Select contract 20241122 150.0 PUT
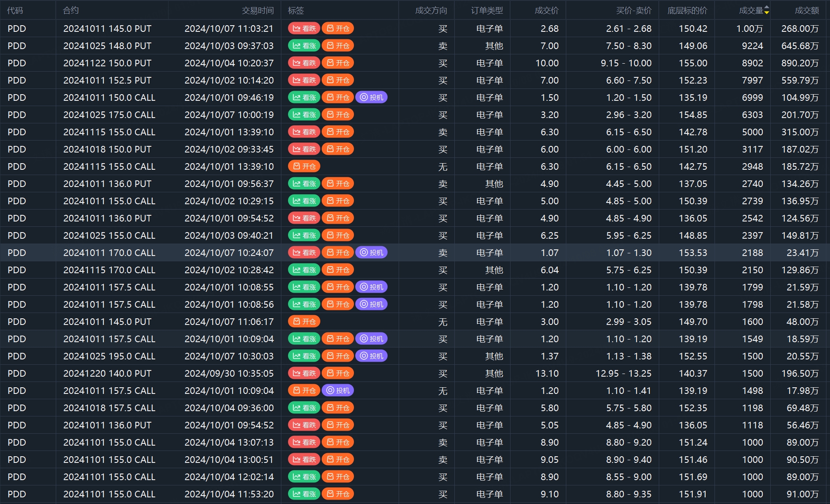The image size is (830, 504). coord(108,63)
